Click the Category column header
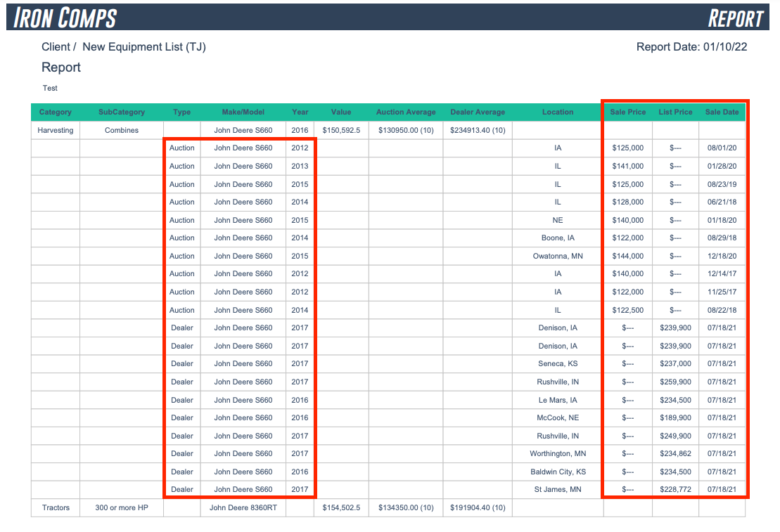 56,112
